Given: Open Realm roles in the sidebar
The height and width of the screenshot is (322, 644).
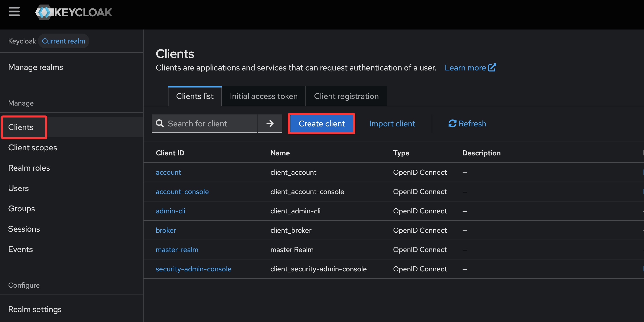Looking at the screenshot, I should point(29,168).
